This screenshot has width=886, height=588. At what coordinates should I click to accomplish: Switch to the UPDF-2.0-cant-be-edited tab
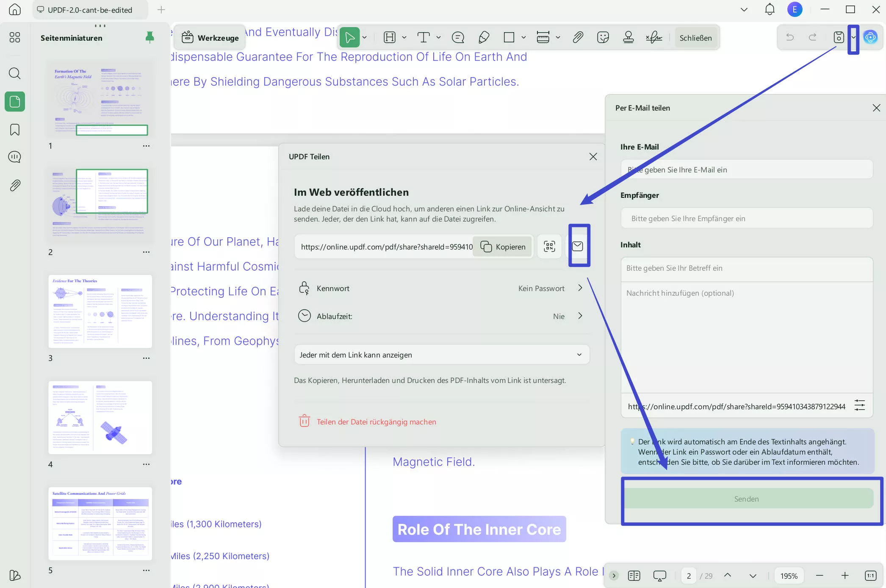click(90, 10)
